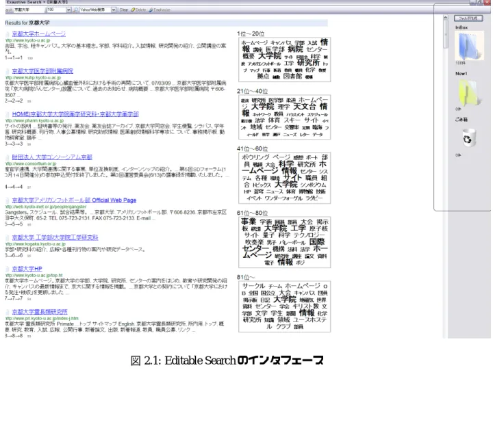Click the magnifier search icon in toolbar
This screenshot has width=493, height=448.
[x=75, y=10]
